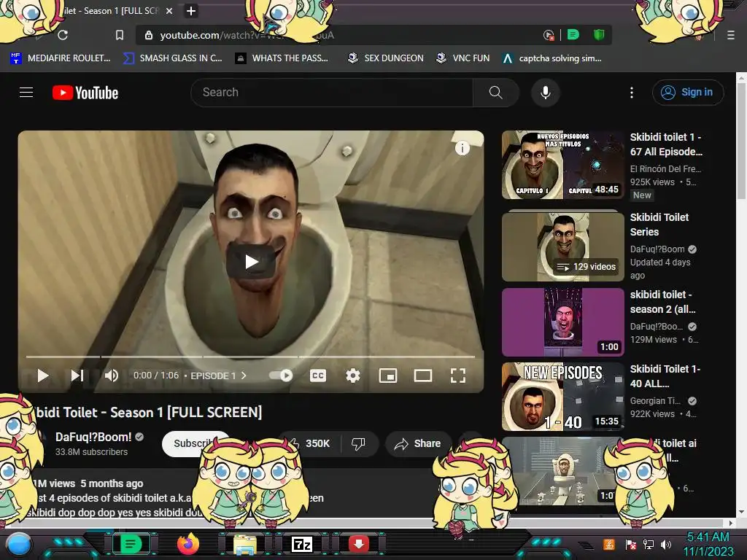Image resolution: width=747 pixels, height=560 pixels.
Task: Toggle the autoplay switch
Action: click(281, 376)
